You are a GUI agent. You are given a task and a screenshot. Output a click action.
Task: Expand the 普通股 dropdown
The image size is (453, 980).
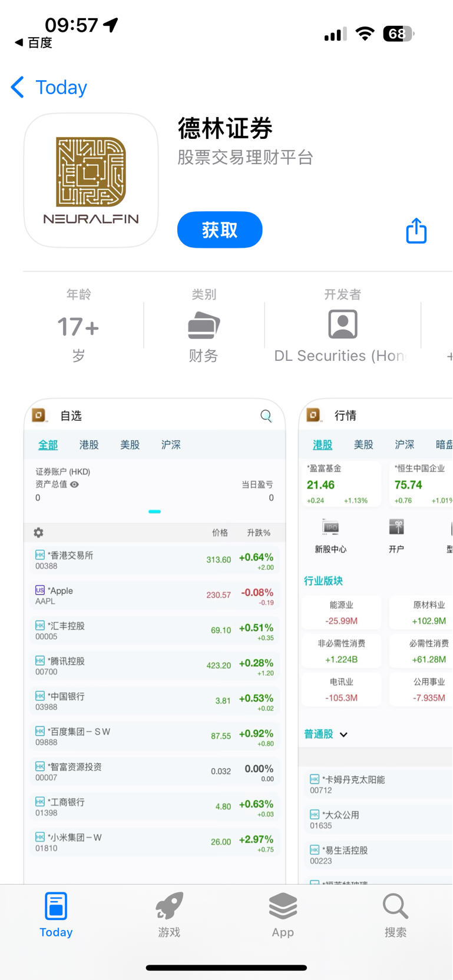coord(326,735)
